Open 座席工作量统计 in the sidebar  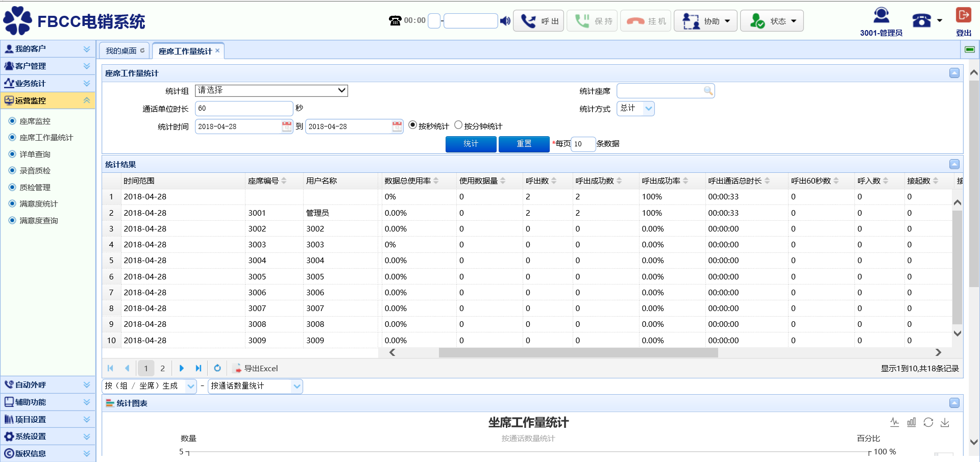[x=46, y=138]
